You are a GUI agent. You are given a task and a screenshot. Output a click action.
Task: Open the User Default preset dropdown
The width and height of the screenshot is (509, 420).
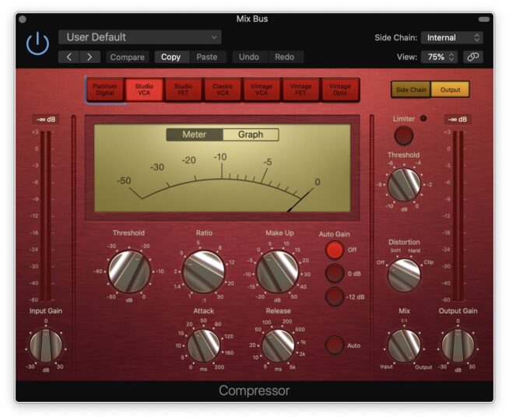(139, 37)
